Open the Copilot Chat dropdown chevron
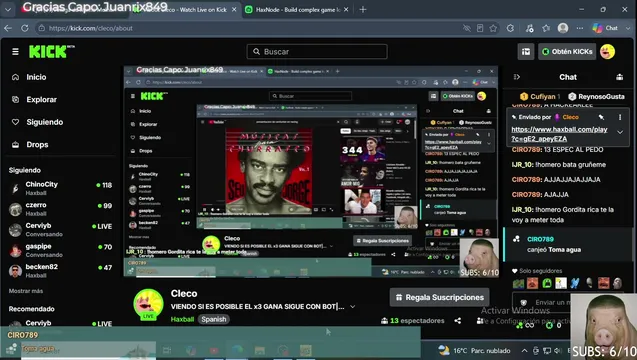 coord(628,28)
